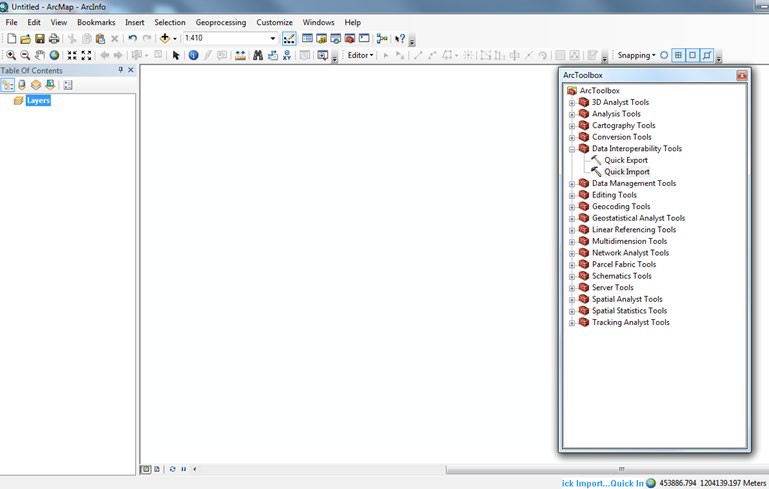This screenshot has height=489, width=769.
Task: Select the Layers data frame
Action: (38, 101)
